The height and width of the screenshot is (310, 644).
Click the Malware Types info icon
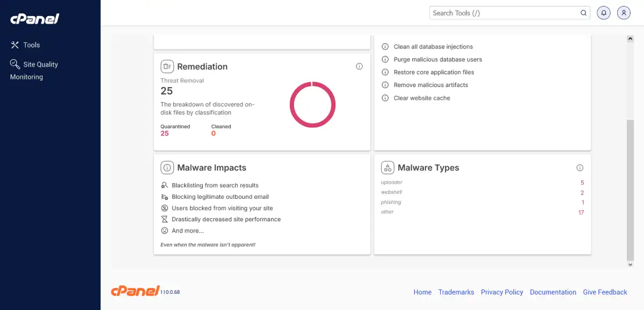click(x=580, y=168)
